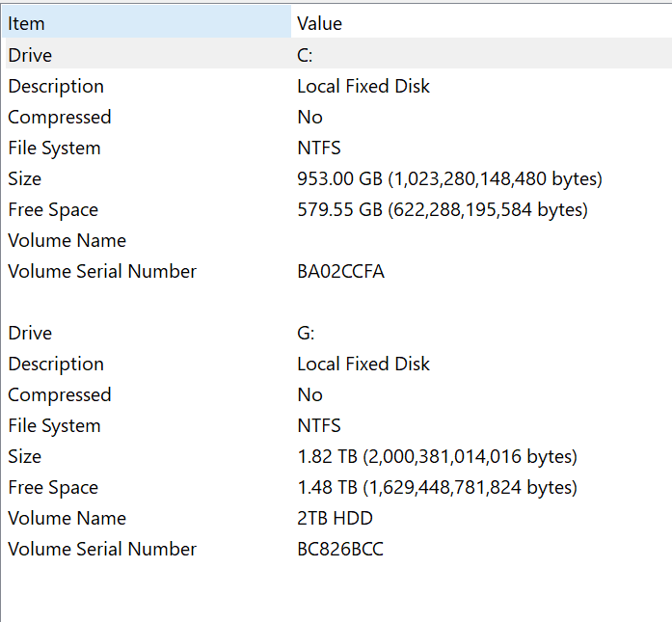Image resolution: width=672 pixels, height=622 pixels.
Task: Select the Description label under drive C:
Action: click(x=56, y=87)
